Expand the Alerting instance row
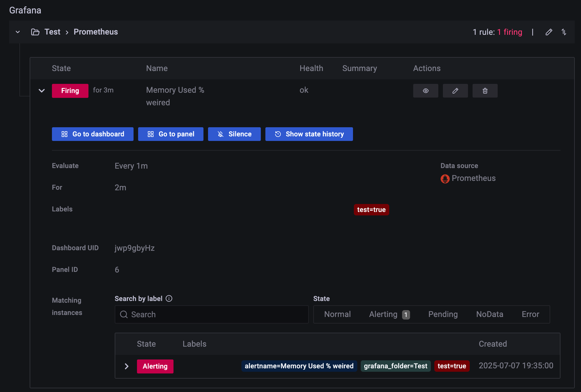The height and width of the screenshot is (392, 581). tap(127, 366)
